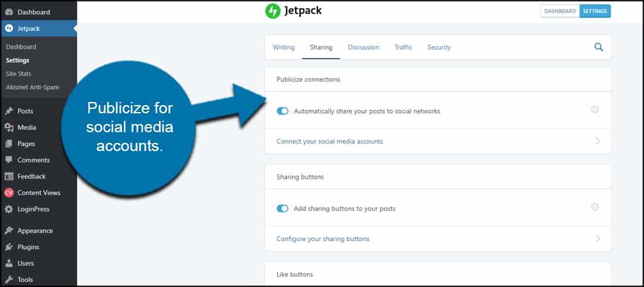Click info icon for sharing buttons option
Screen dimensions: 644x287
point(595,207)
